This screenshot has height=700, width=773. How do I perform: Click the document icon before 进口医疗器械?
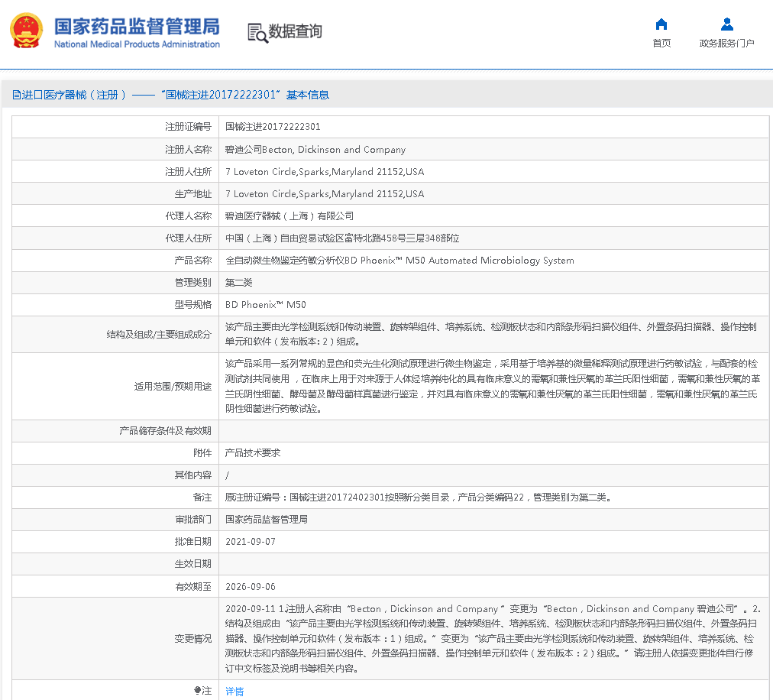[16, 95]
